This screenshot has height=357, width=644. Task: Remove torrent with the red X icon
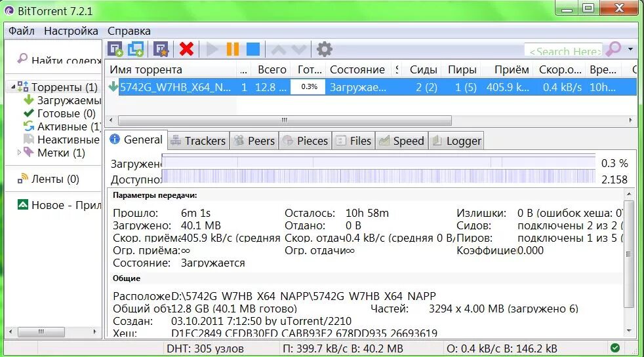[186, 49]
